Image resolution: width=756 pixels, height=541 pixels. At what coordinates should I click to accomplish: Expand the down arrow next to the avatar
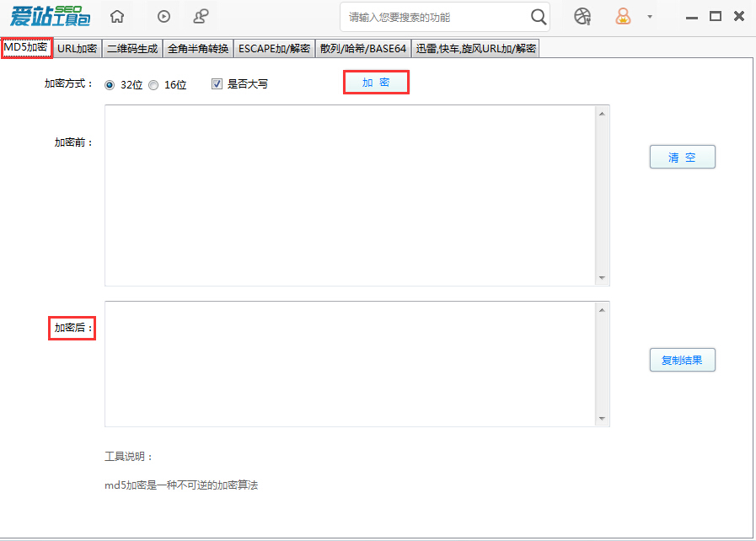pos(650,16)
